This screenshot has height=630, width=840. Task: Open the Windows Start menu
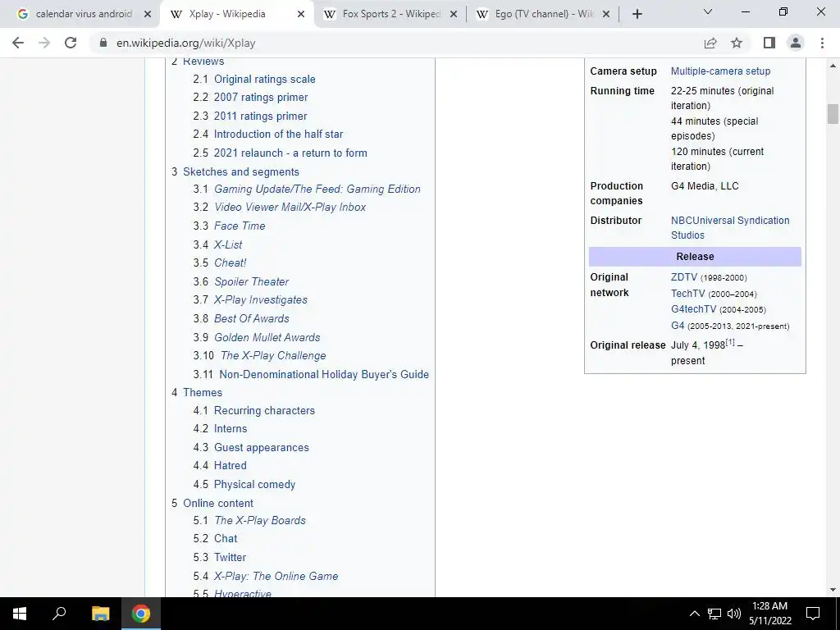coord(20,614)
